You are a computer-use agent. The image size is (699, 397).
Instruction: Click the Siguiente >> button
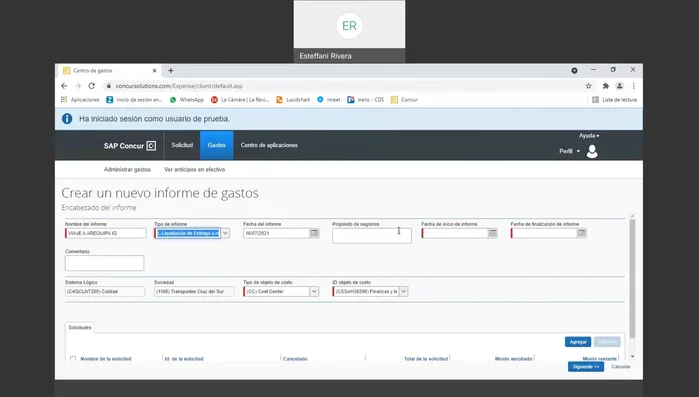click(x=586, y=366)
